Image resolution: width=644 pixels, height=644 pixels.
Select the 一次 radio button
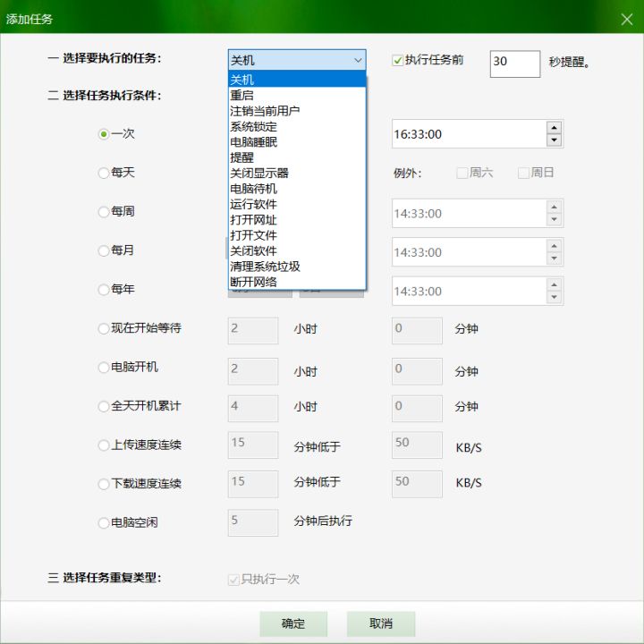coord(104,134)
